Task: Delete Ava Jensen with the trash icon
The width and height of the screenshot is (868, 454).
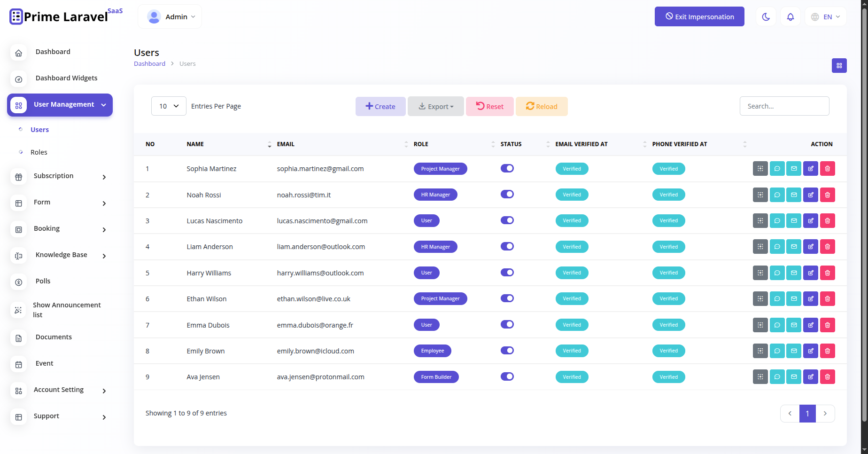Action: tap(828, 376)
